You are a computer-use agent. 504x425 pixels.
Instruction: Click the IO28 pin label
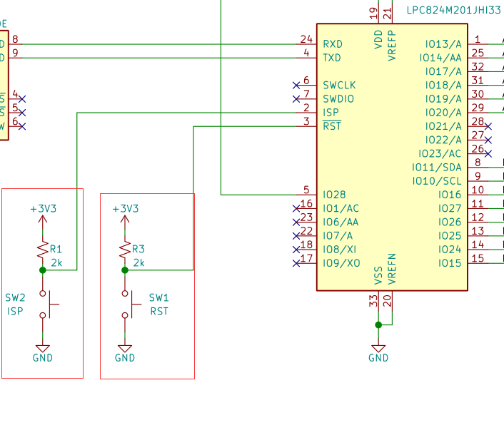(334, 195)
